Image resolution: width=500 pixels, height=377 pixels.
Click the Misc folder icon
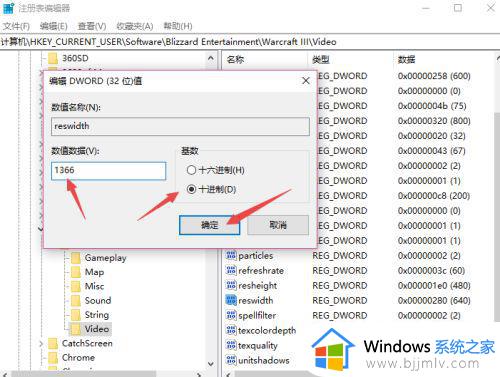click(76, 286)
